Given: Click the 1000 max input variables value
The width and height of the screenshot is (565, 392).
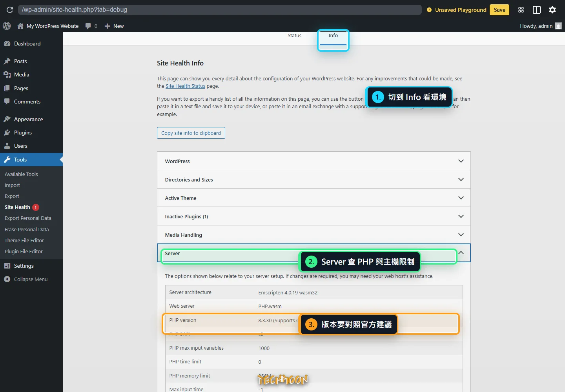Looking at the screenshot, I should click(264, 348).
